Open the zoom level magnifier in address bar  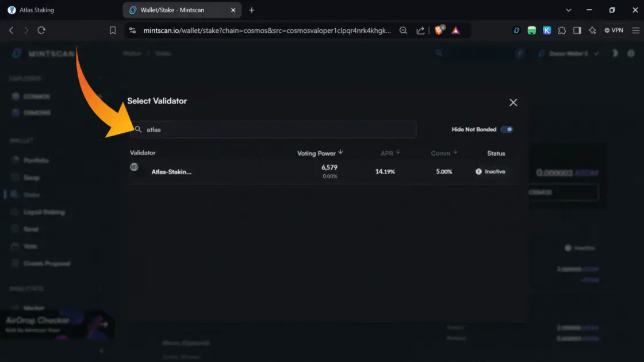point(404,30)
